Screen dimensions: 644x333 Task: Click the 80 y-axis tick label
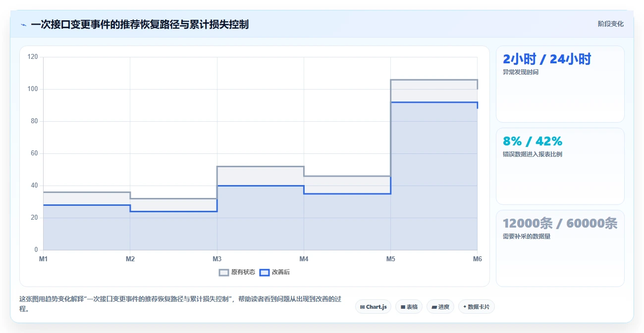pyautogui.click(x=34, y=121)
